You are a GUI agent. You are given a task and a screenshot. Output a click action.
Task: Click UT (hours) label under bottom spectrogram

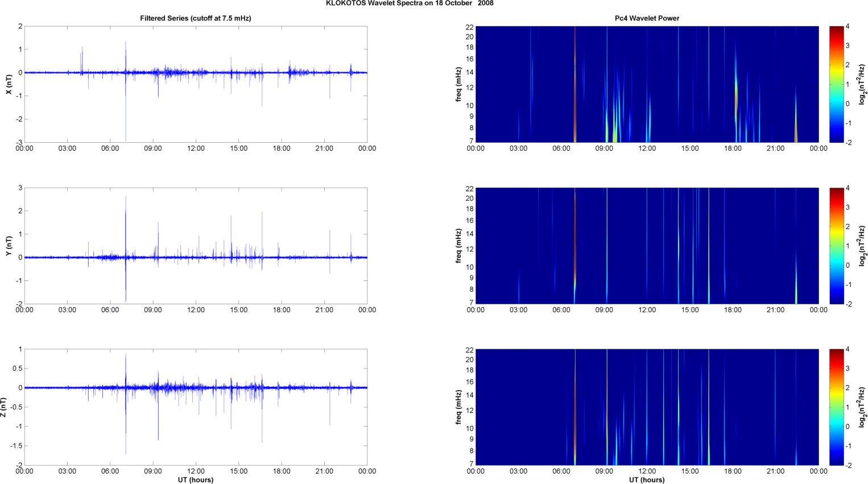647,480
